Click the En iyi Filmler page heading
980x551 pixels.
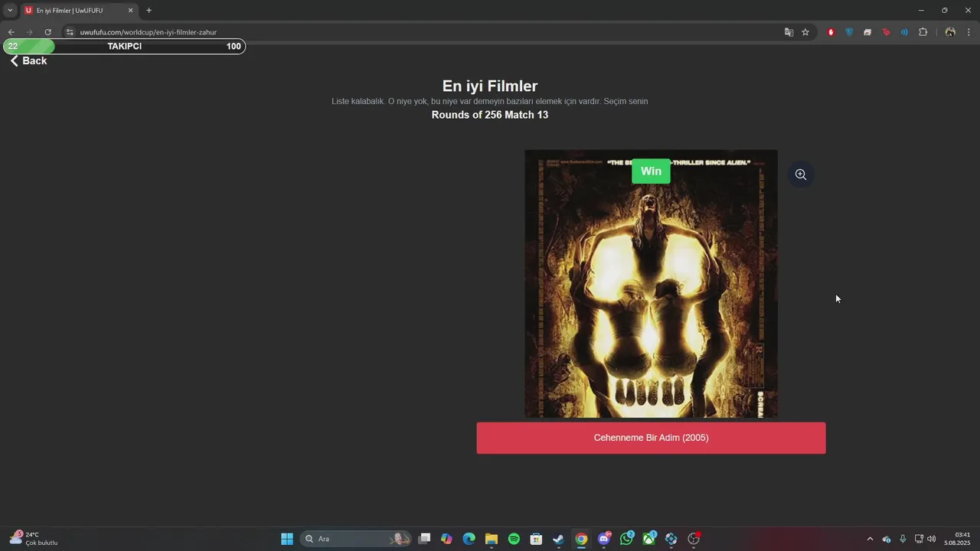click(490, 86)
